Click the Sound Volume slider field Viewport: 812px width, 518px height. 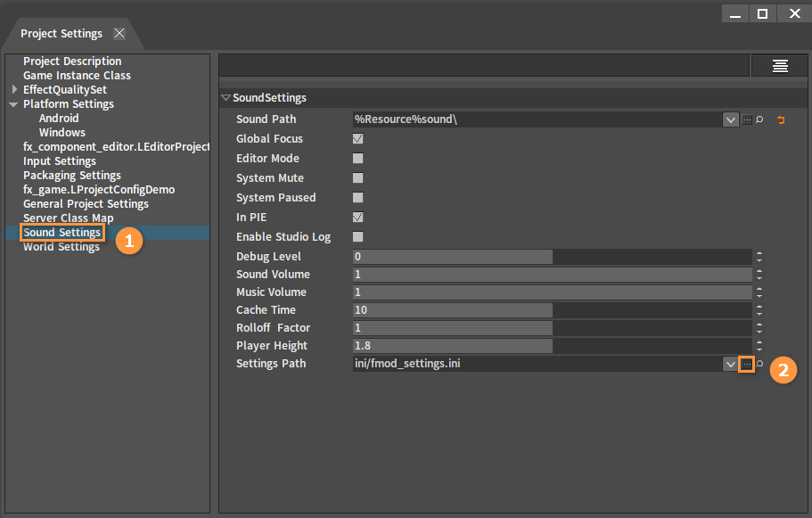(x=552, y=274)
